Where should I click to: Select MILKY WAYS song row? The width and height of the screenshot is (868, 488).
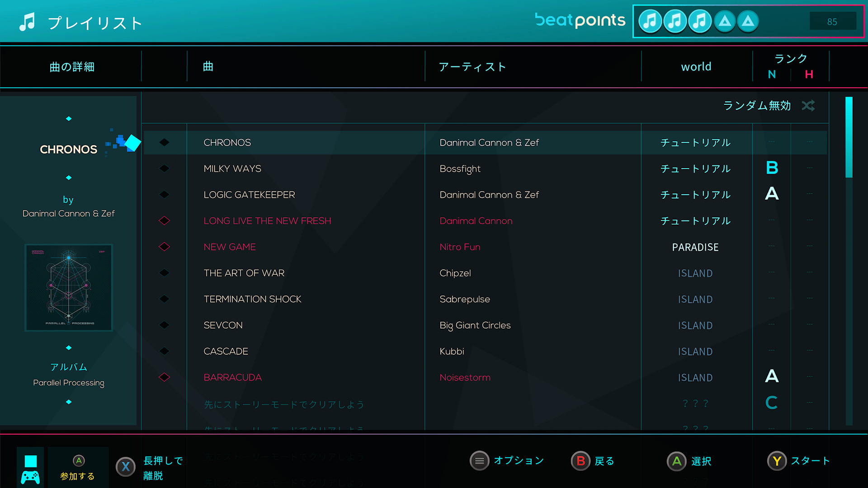(x=232, y=169)
